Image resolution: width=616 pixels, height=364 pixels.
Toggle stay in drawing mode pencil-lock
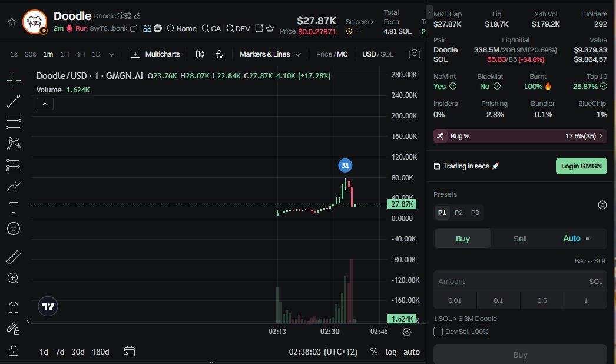(x=14, y=328)
